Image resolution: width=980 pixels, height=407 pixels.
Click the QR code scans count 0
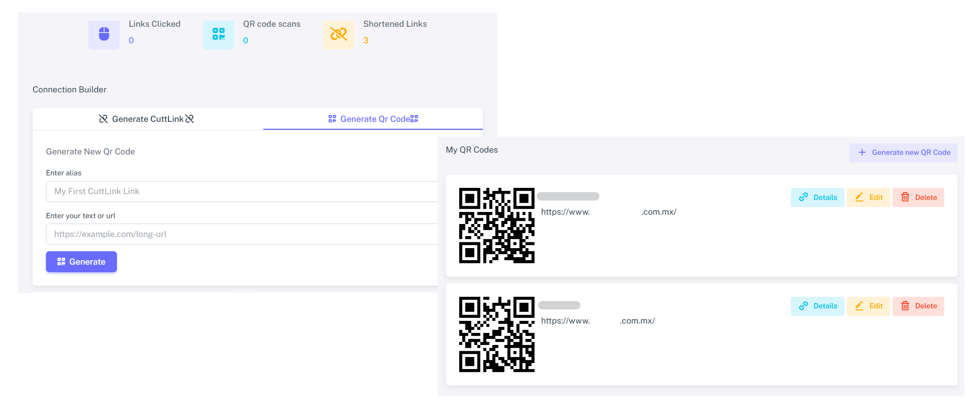pos(245,41)
